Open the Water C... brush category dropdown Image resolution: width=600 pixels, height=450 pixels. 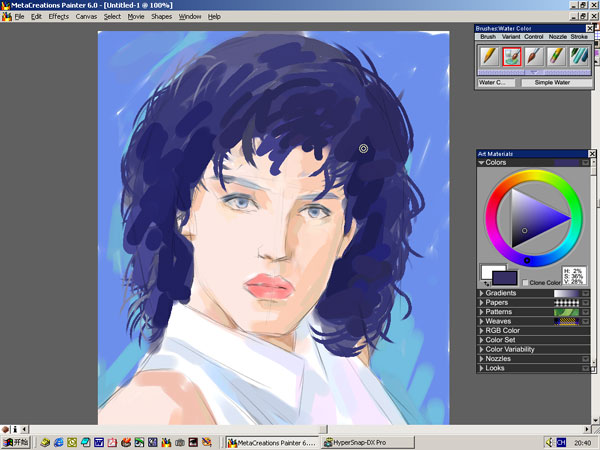(496, 83)
